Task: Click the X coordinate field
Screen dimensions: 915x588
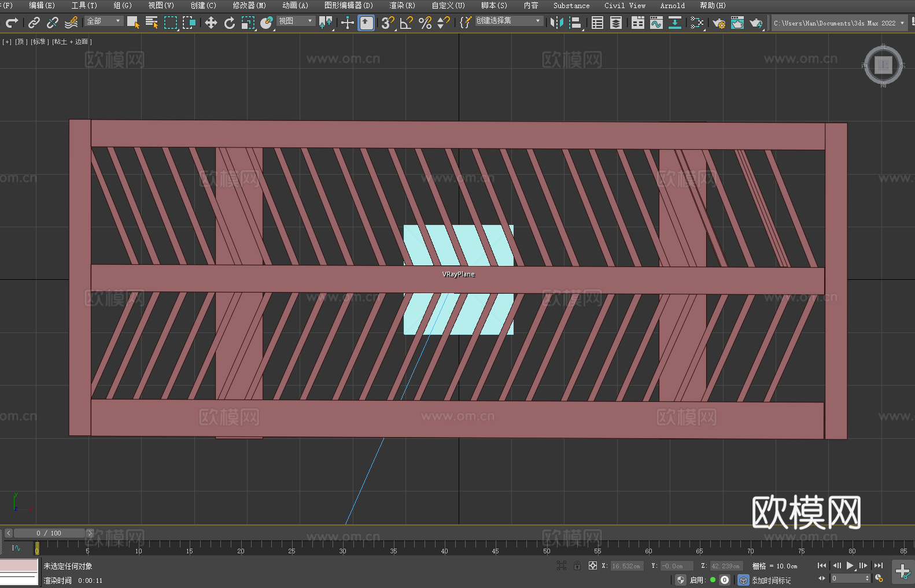Action: (x=627, y=566)
